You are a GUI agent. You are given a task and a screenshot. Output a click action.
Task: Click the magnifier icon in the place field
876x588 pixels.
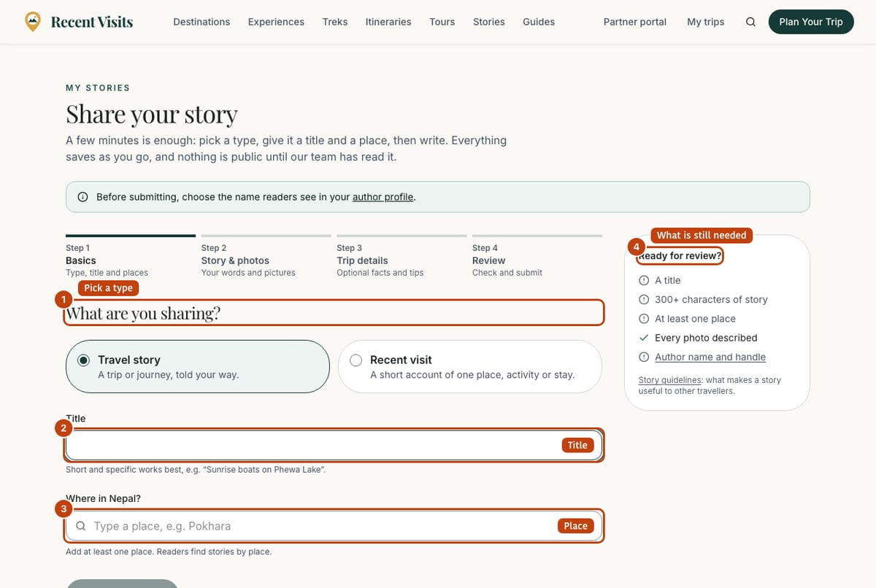(81, 526)
